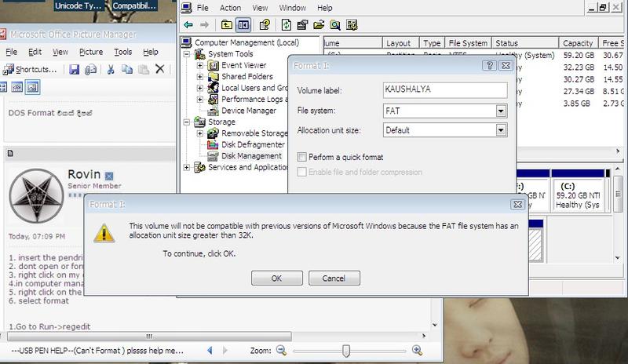The width and height of the screenshot is (628, 364).
Task: Click the yellow warning icon in the dialog
Action: (104, 233)
